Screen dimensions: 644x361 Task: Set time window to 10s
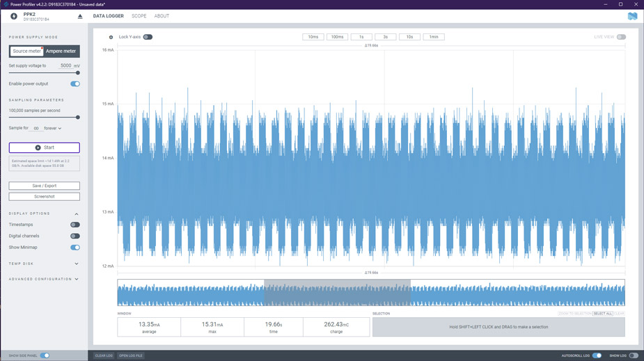pos(409,37)
